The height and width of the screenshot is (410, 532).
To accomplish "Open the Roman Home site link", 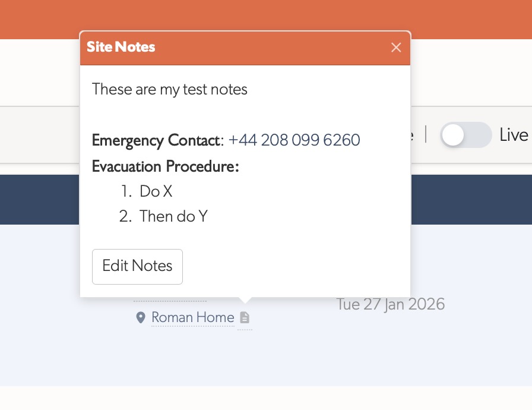I will click(192, 317).
